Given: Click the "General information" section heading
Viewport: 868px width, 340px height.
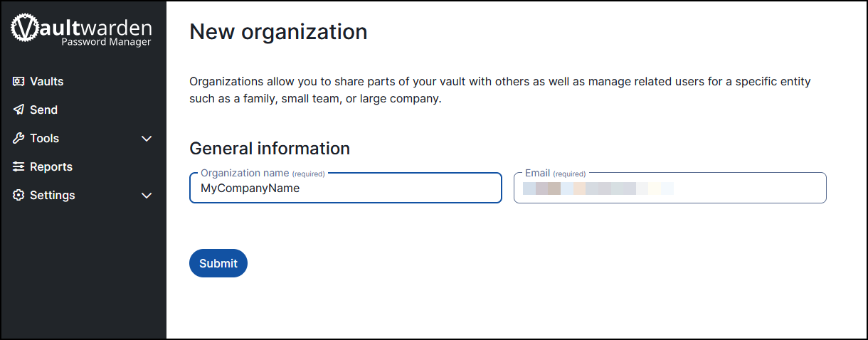Looking at the screenshot, I should point(270,148).
